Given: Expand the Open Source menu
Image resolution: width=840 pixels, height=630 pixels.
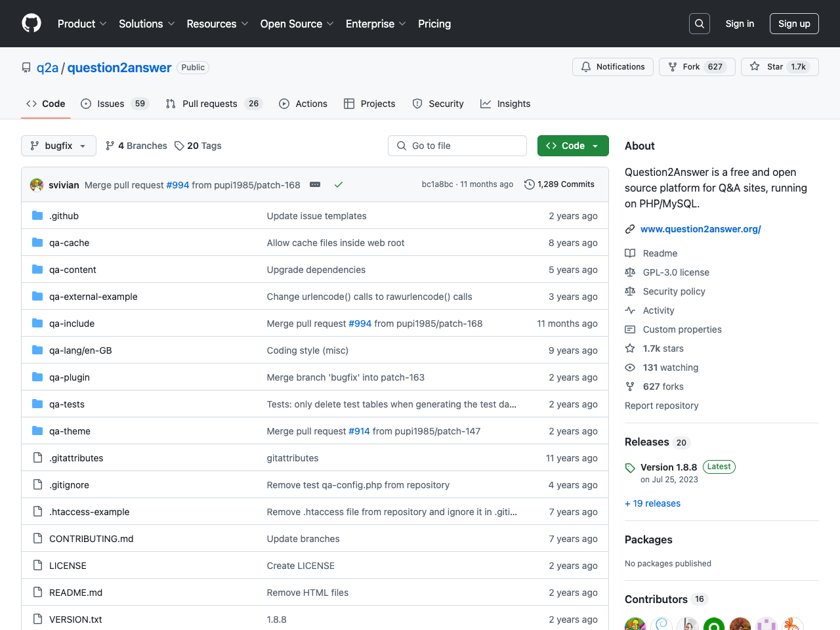Looking at the screenshot, I should click(297, 24).
